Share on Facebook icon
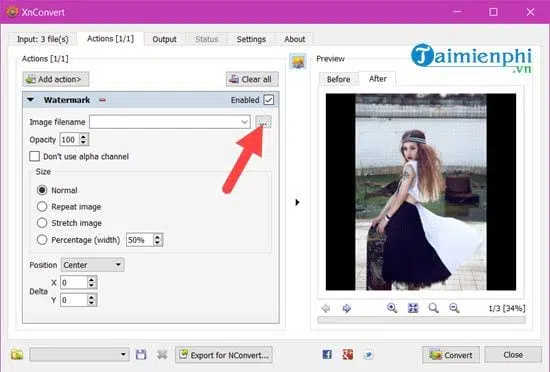Viewport: 550px width, 372px height. click(x=327, y=354)
